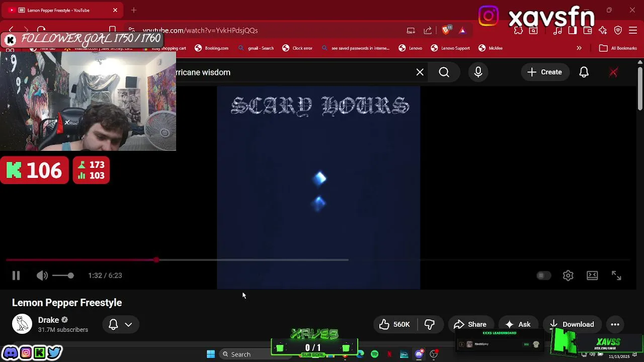Open the gmail - Search bookmark
Image resolution: width=644 pixels, height=362 pixels.
tap(256, 48)
